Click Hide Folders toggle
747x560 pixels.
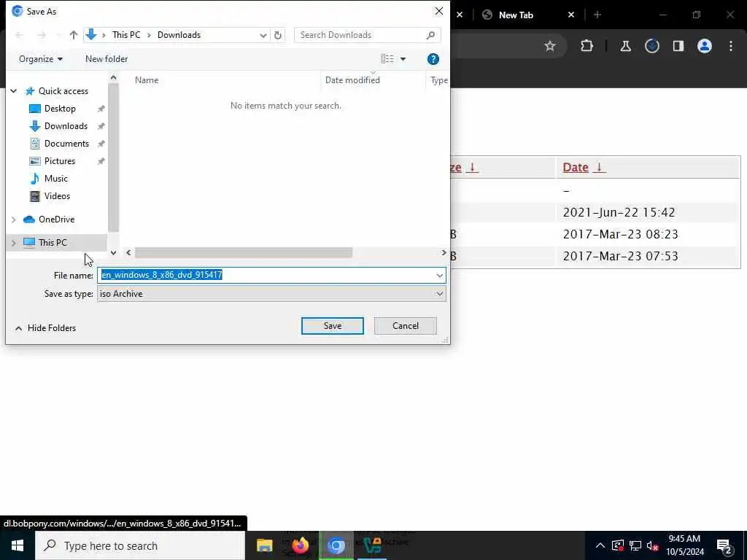coord(46,328)
